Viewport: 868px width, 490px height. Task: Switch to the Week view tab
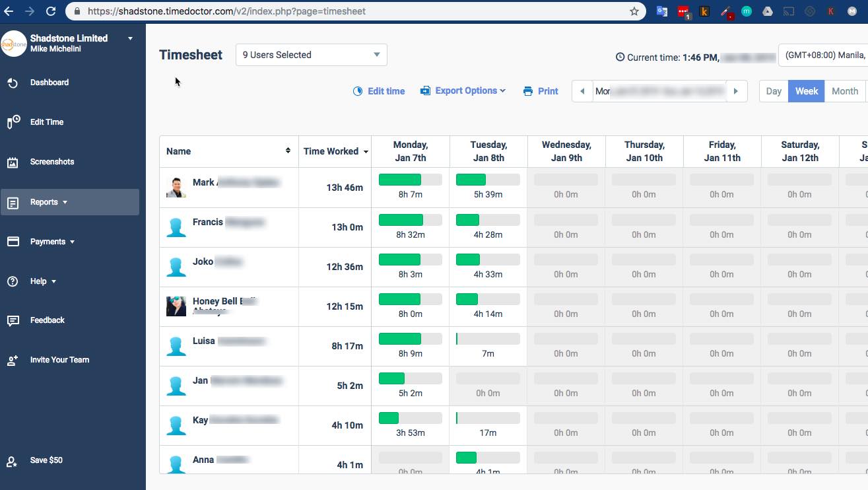coord(807,91)
